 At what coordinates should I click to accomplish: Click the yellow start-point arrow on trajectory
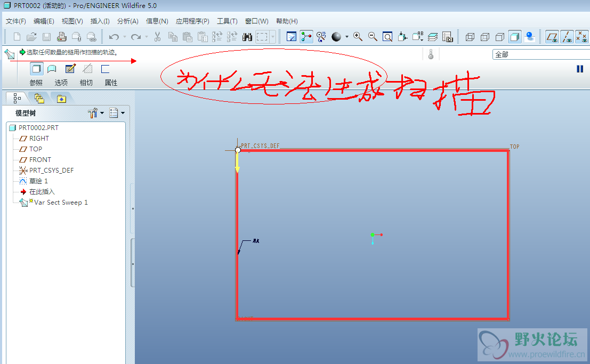point(237,163)
